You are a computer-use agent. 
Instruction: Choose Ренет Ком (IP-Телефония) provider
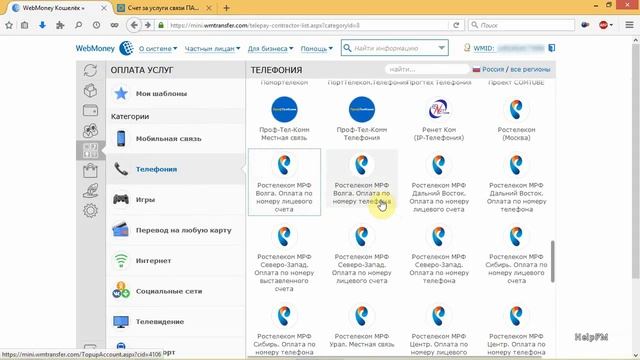click(x=439, y=119)
